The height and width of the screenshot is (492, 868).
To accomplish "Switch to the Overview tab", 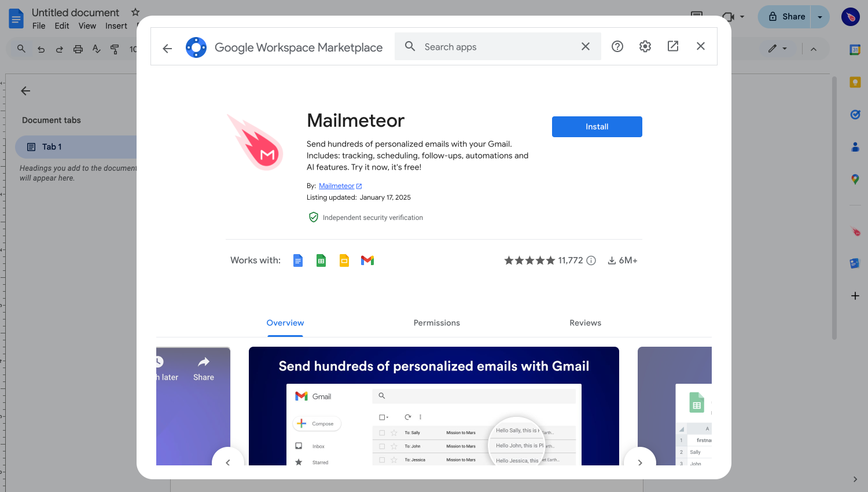I will click(x=285, y=323).
